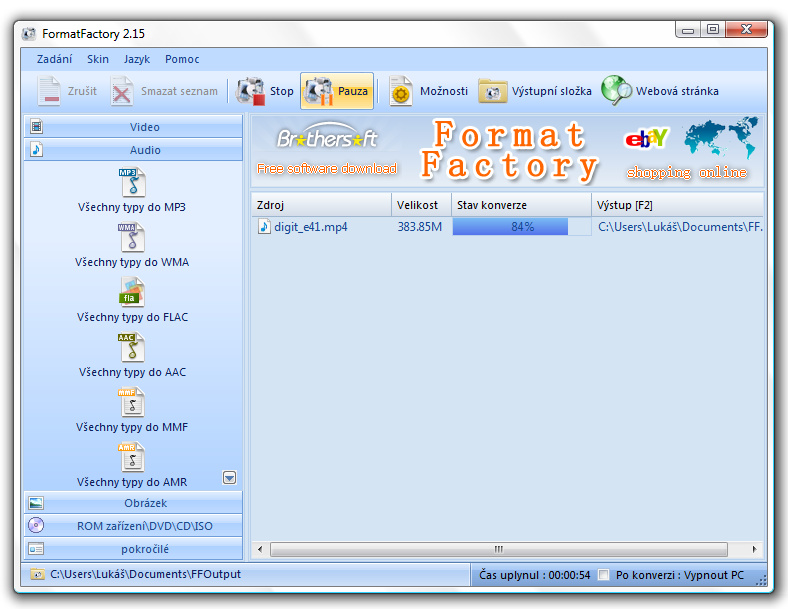Viewport: 788px width, 609px height.
Task: Click the left arrow of the horizontal scrollbar
Action: 260,549
